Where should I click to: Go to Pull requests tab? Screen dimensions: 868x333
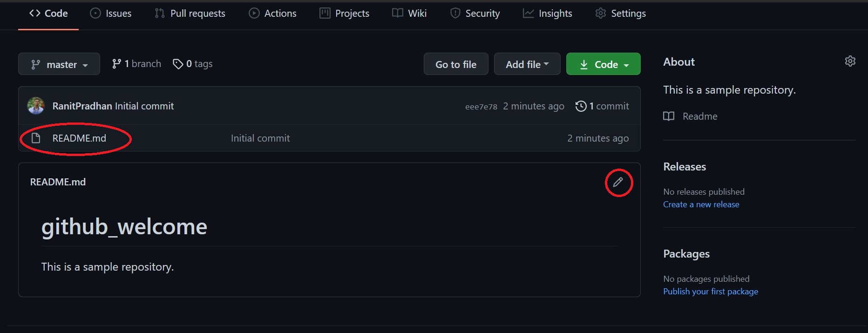[190, 14]
